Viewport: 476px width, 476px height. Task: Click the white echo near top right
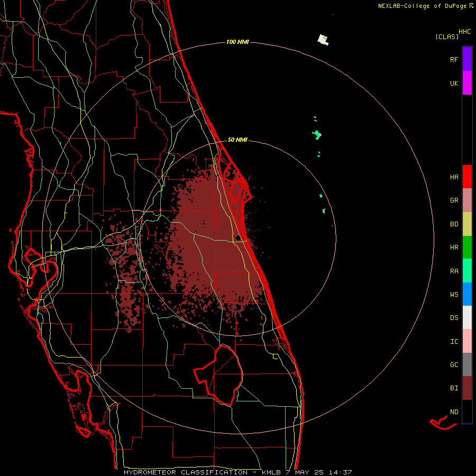[x=323, y=40]
